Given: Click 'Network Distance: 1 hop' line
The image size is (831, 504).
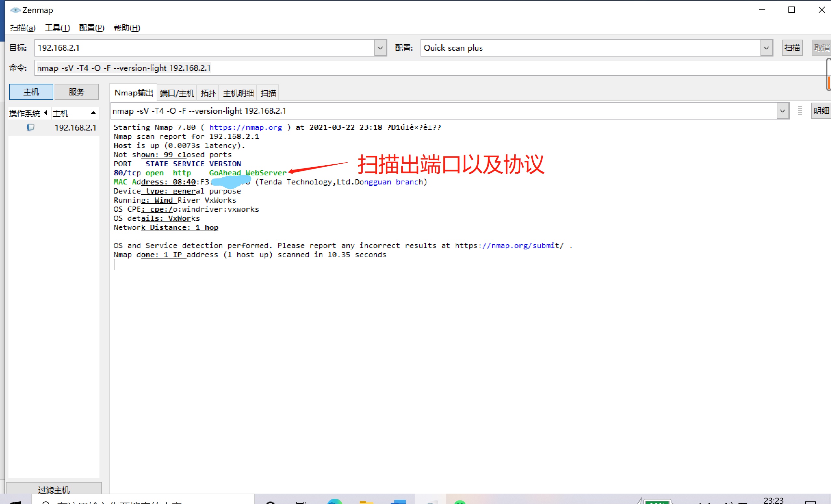Looking at the screenshot, I should click(166, 227).
